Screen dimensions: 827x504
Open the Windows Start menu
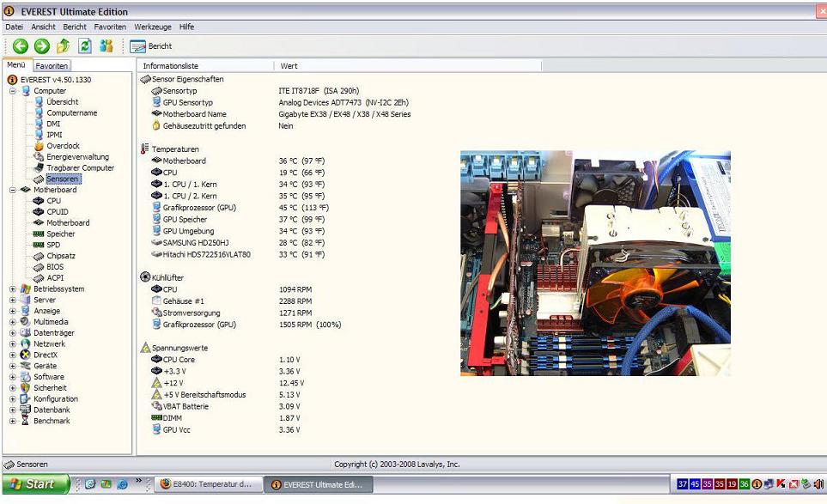pyautogui.click(x=36, y=484)
